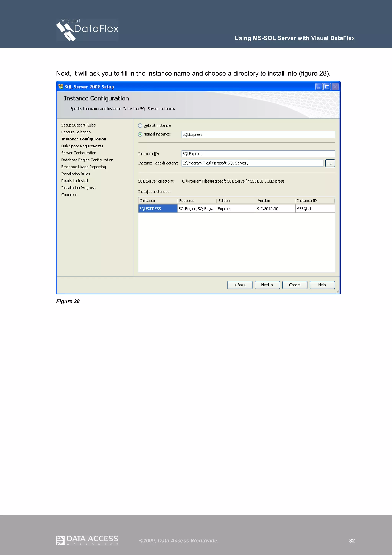Click the Version column header
The height and width of the screenshot is (555, 392).
tap(276, 201)
